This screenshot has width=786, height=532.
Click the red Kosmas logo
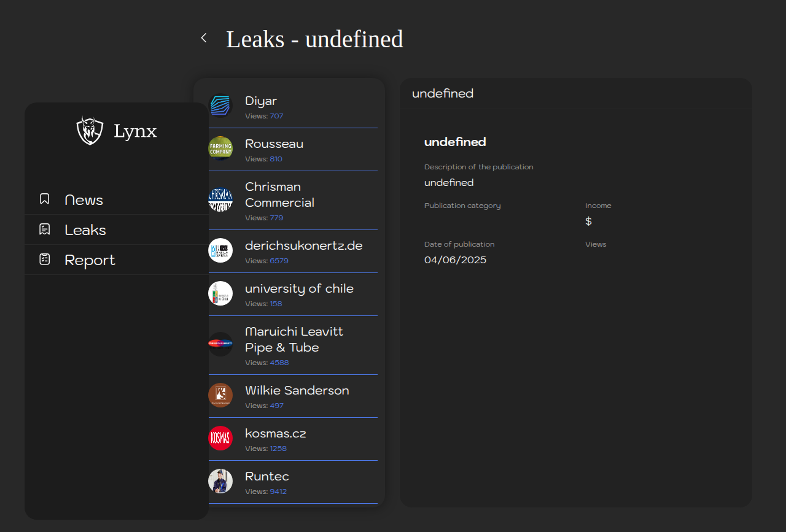[220, 438]
